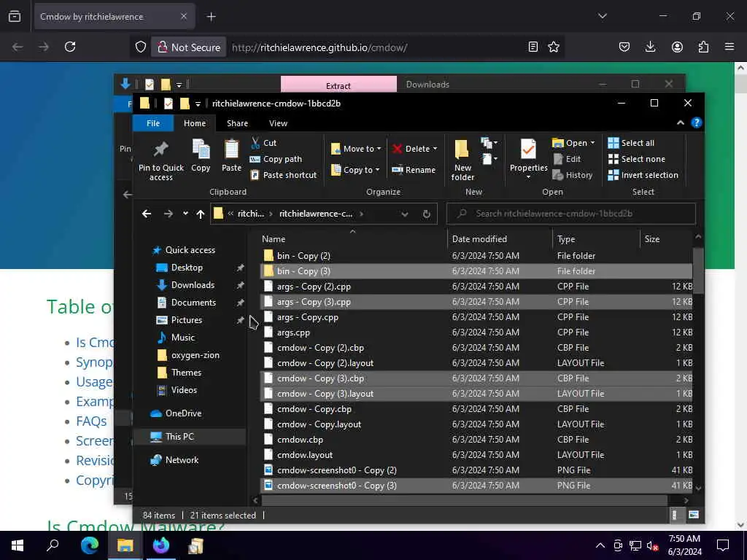This screenshot has width=747, height=560.
Task: Open taskbar search magnifier
Action: 53,545
